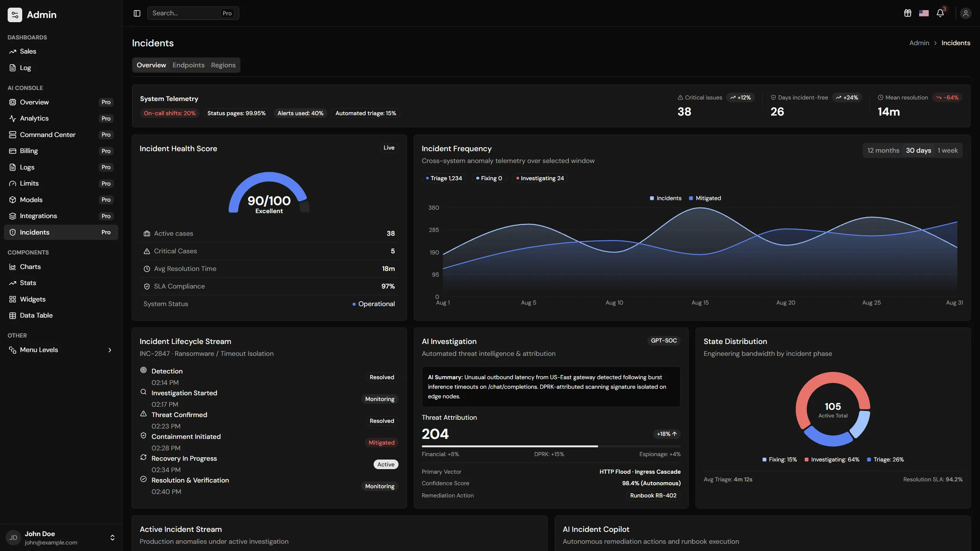Switch to the Regions tab
Screen dimensions: 980x551
(223, 65)
